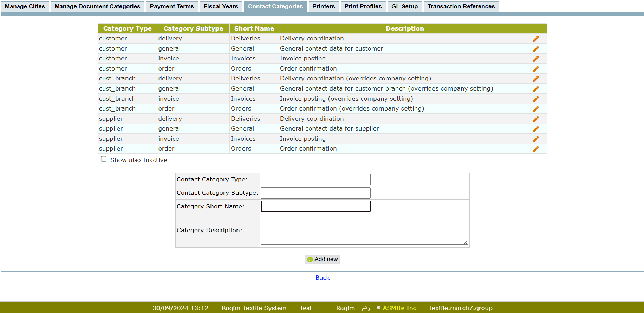Switch to the Payment Terms tab

(172, 6)
